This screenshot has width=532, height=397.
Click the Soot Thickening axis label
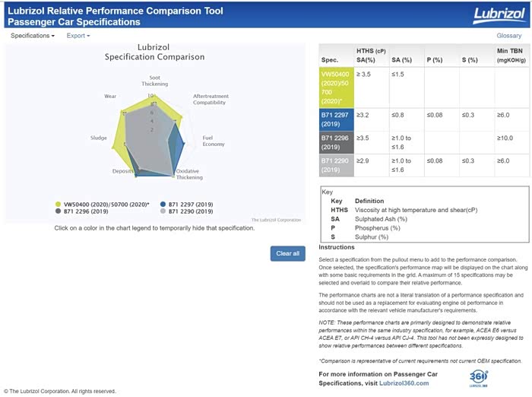click(154, 81)
